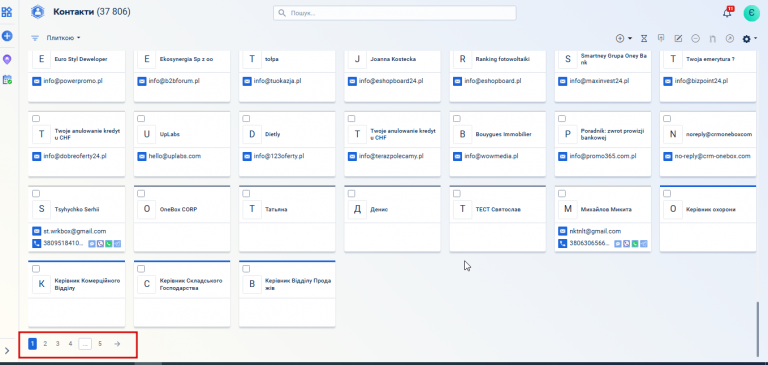This screenshot has width=768, height=365.
Task: Click the hourglass icon in the toolbar
Action: pos(644,38)
